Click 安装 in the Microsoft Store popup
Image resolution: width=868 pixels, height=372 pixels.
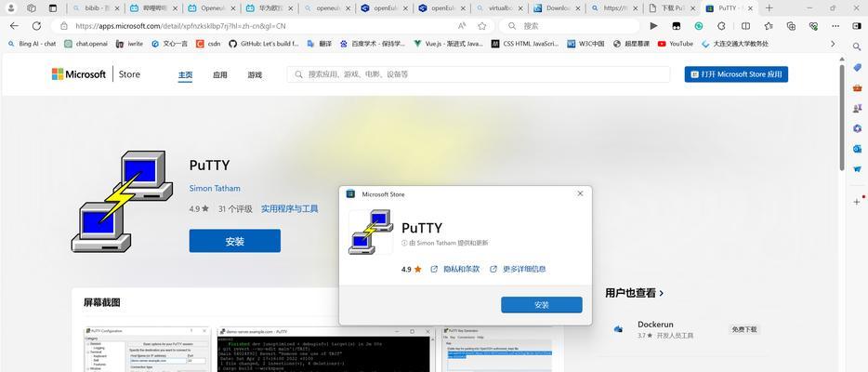coord(542,305)
